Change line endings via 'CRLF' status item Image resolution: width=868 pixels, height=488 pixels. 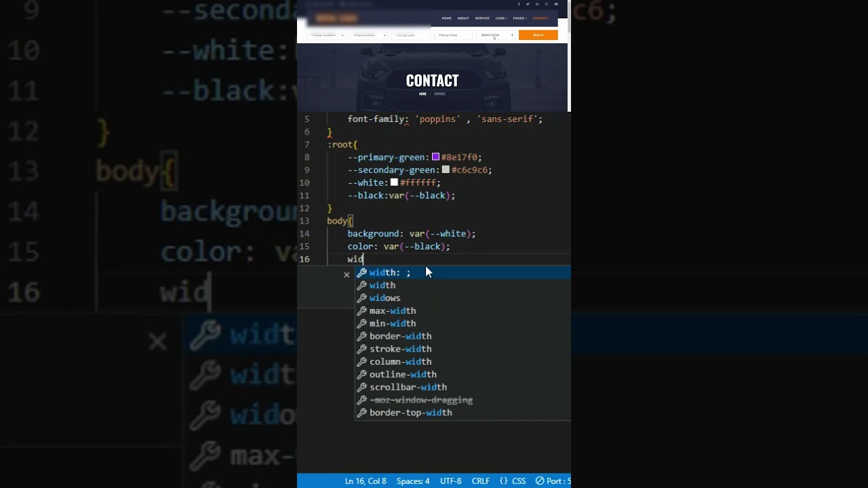click(x=481, y=481)
